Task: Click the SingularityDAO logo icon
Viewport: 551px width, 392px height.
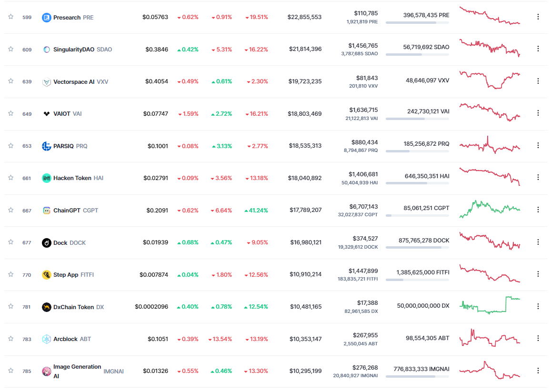Action: click(x=47, y=50)
